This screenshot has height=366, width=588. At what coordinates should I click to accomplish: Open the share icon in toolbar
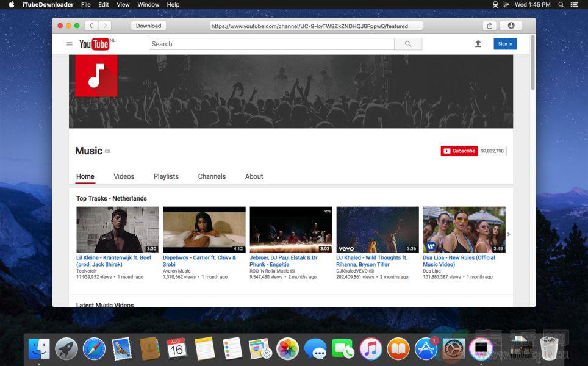489,26
